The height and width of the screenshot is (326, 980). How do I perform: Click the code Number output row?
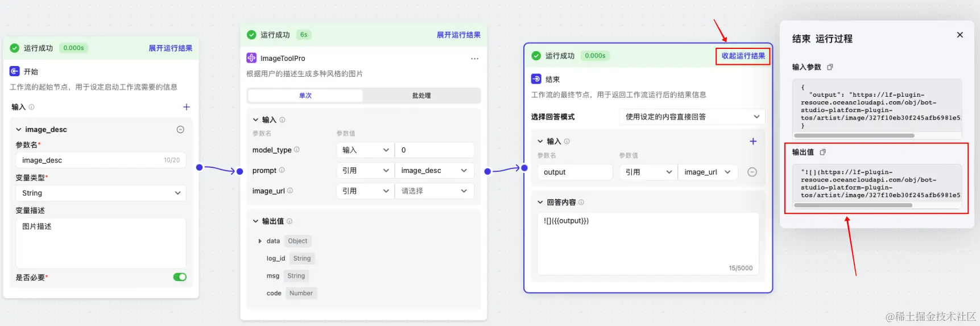coord(291,294)
